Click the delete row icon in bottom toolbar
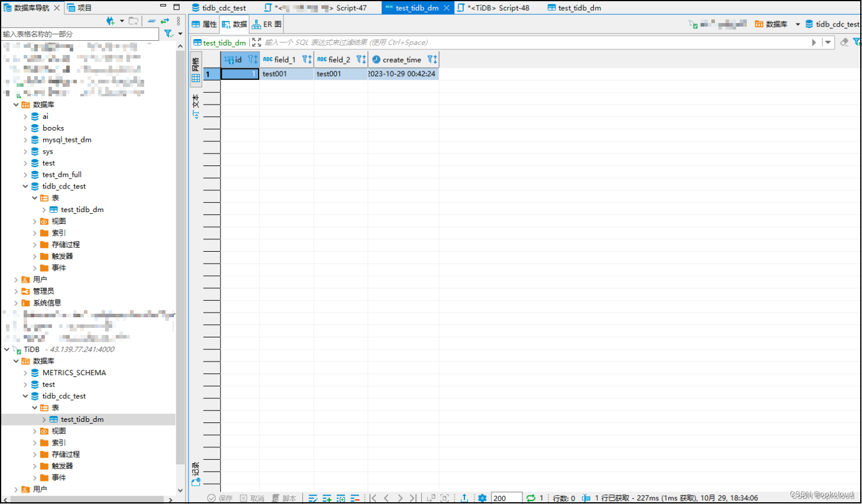Image resolution: width=862 pixels, height=504 pixels. tap(355, 498)
